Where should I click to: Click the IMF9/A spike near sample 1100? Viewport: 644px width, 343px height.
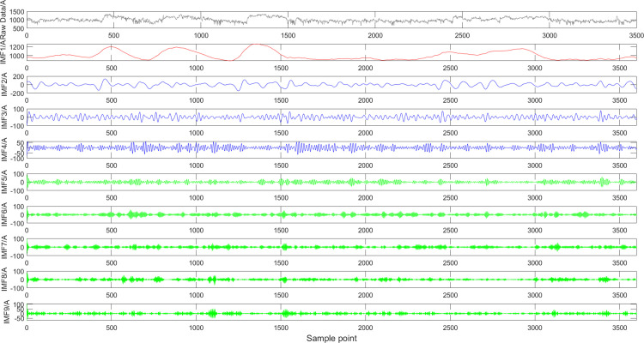click(212, 314)
